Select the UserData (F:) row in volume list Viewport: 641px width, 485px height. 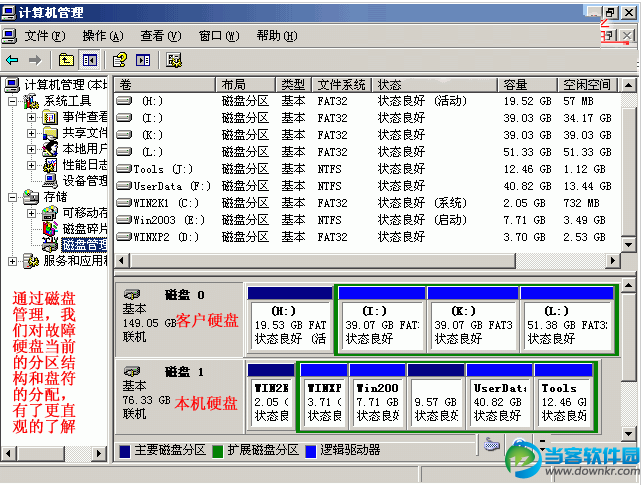click(367, 186)
